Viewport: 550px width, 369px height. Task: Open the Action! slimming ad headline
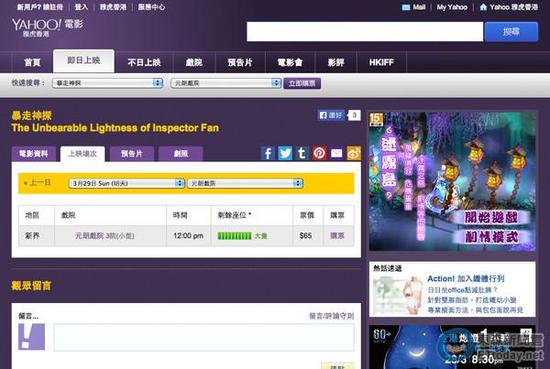466,279
